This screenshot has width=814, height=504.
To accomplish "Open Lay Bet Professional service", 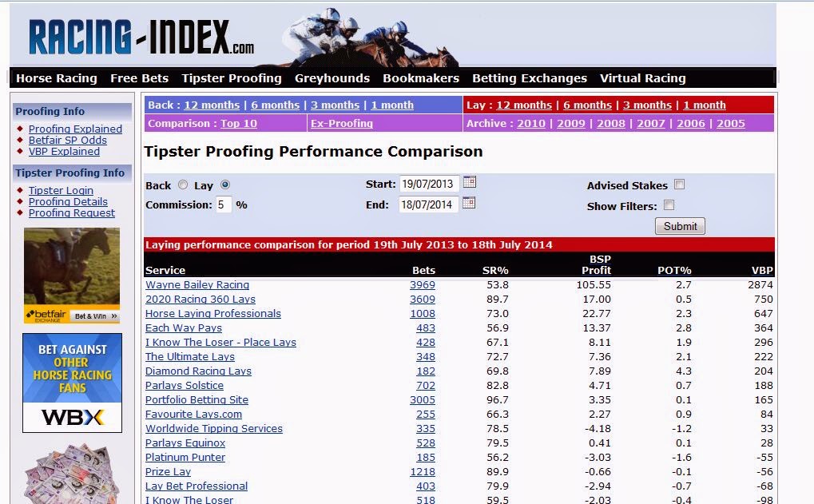I will [197, 486].
